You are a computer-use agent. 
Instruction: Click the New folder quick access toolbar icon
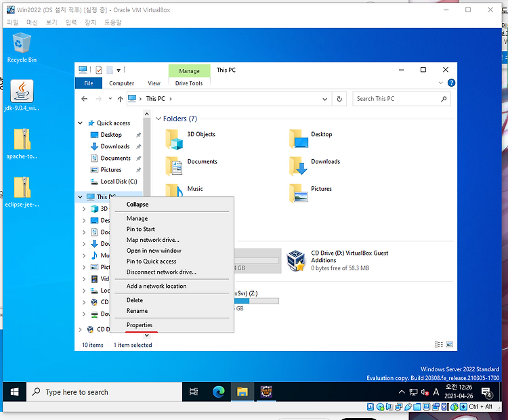(x=110, y=70)
